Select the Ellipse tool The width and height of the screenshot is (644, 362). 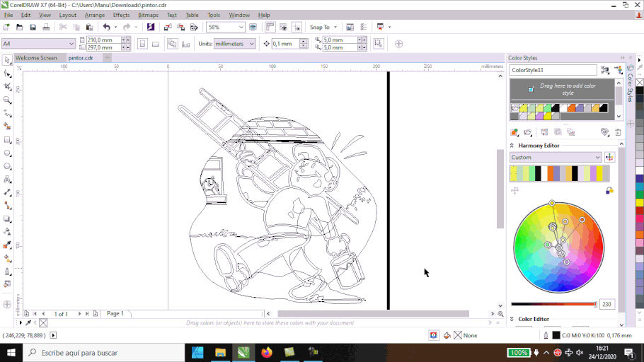coord(8,153)
